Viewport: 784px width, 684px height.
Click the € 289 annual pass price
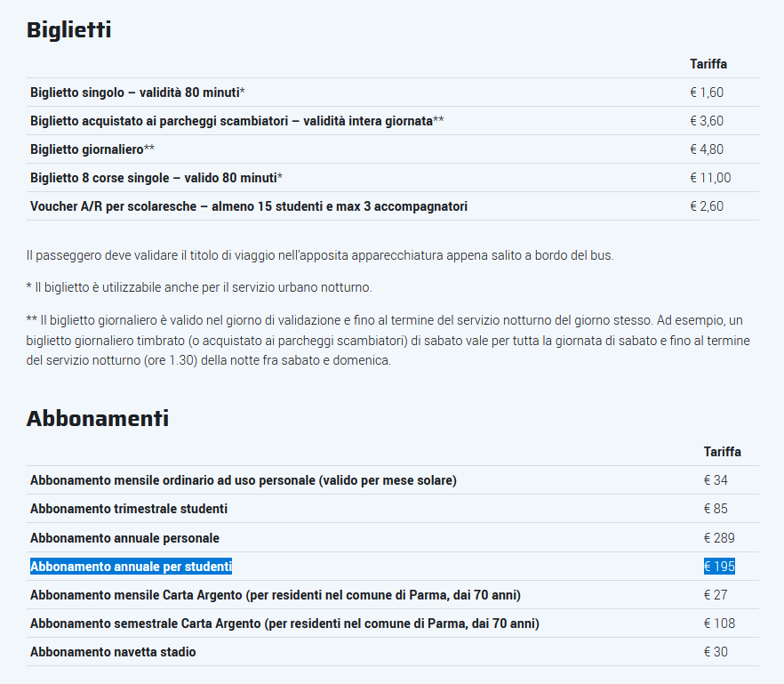coord(719,538)
